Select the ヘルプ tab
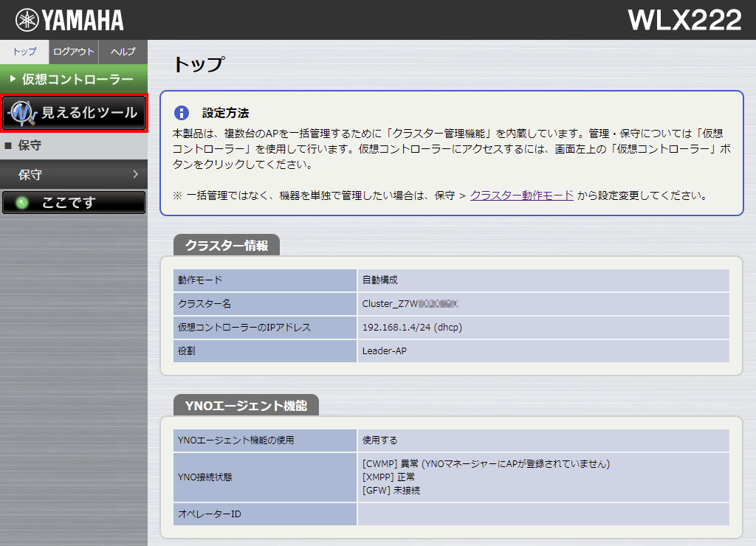Viewport: 756px width, 546px height. (x=122, y=52)
